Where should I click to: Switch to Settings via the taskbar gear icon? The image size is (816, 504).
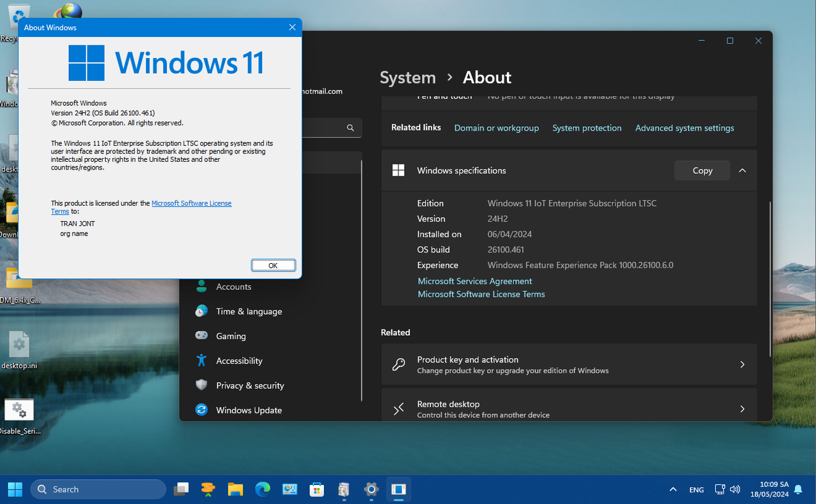click(x=371, y=489)
